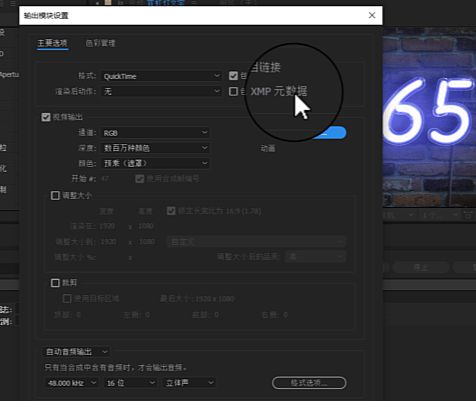Open the 立体声 audio channels dropdown

[x=189, y=383]
